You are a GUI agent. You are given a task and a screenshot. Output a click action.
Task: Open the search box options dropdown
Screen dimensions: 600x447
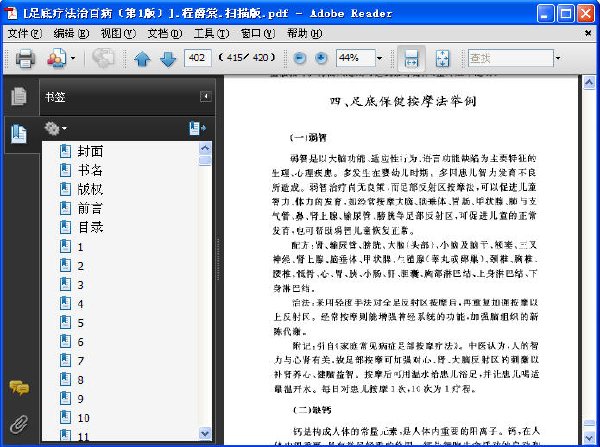(x=558, y=58)
